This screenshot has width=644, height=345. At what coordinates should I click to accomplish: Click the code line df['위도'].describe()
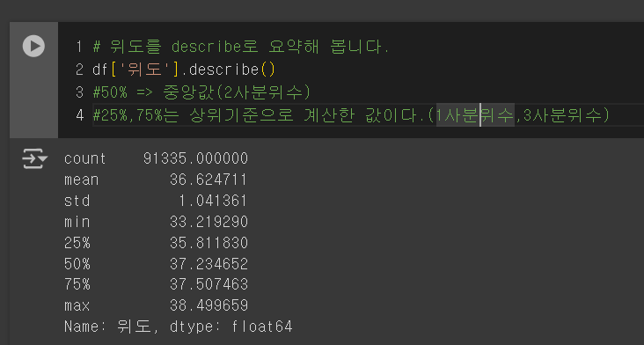(x=184, y=70)
